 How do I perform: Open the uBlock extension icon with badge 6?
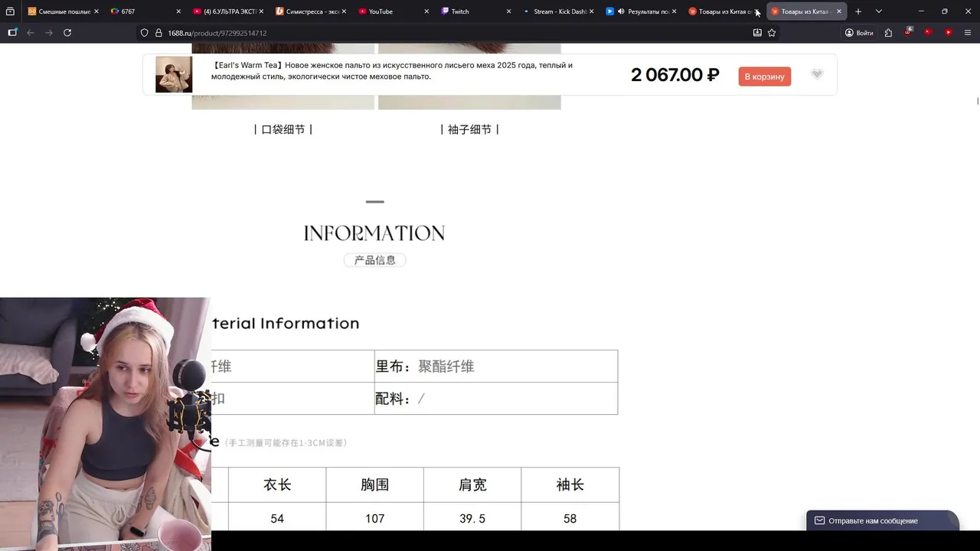tap(908, 32)
